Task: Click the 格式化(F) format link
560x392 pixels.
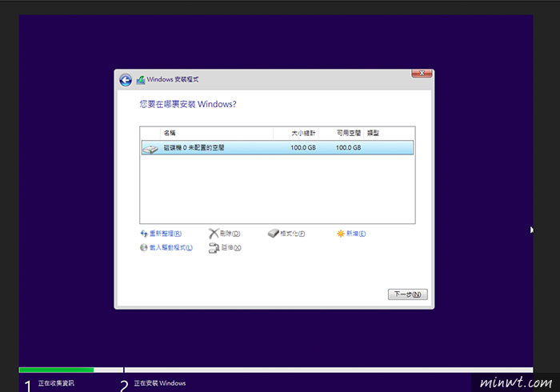Action: [x=293, y=234]
